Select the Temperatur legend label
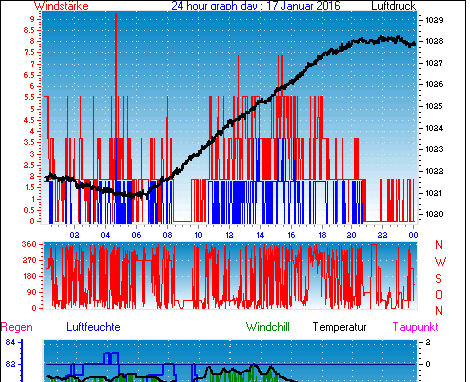 pos(340,327)
